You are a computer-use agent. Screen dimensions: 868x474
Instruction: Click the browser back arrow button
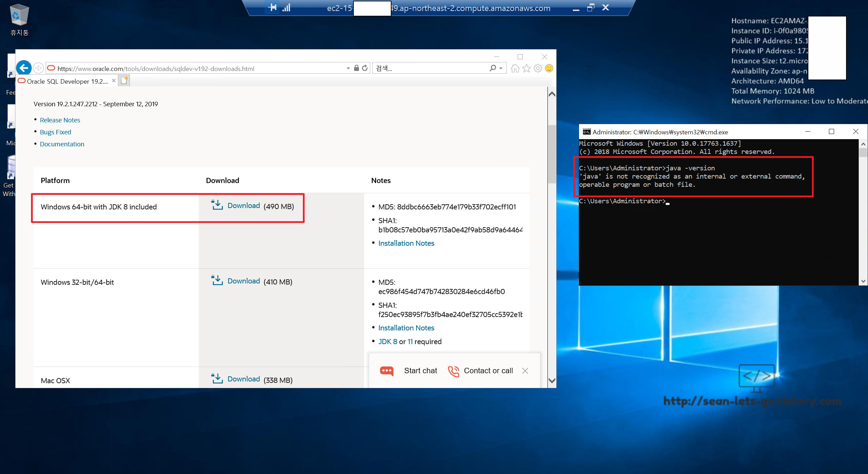(24, 68)
